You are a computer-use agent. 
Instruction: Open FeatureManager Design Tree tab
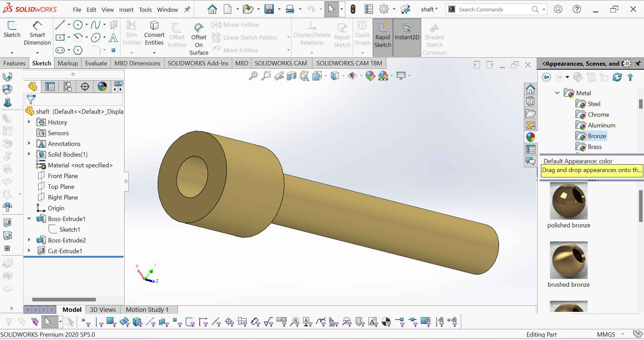tap(33, 87)
